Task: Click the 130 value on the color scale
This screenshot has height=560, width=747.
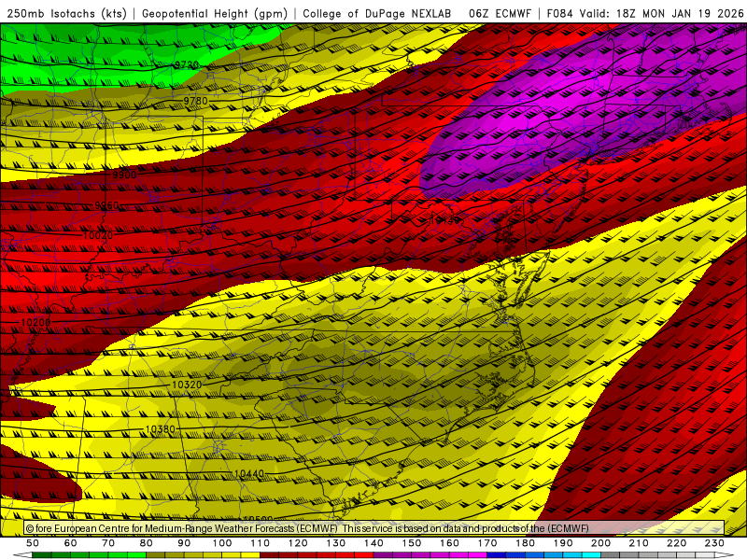Action: pos(336,543)
